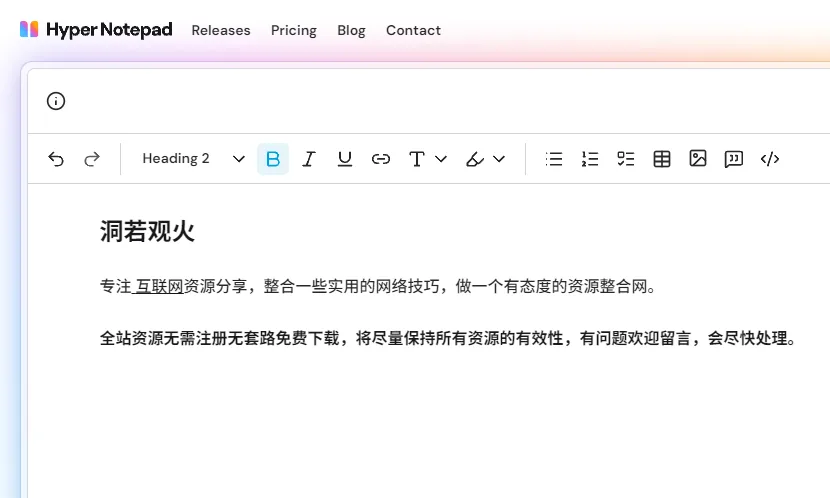This screenshot has height=498, width=830.
Task: Insert a code block
Action: pos(770,159)
